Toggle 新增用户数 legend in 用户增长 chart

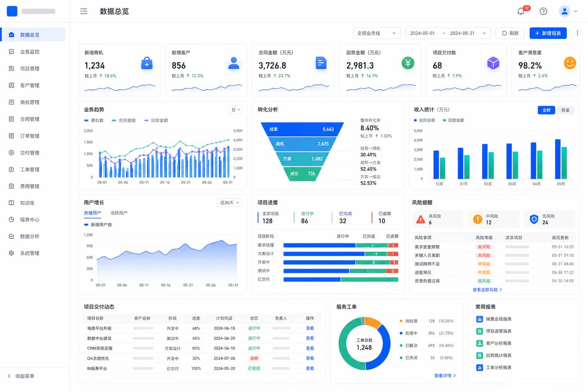point(98,225)
